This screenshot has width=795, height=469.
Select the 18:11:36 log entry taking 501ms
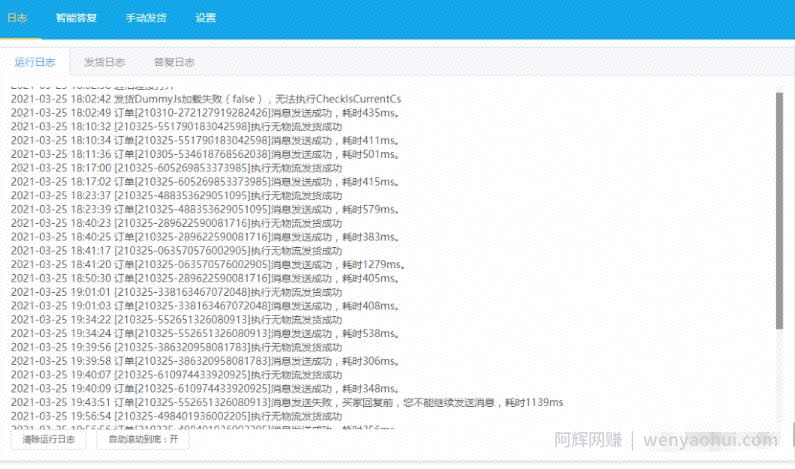pyautogui.click(x=205, y=154)
